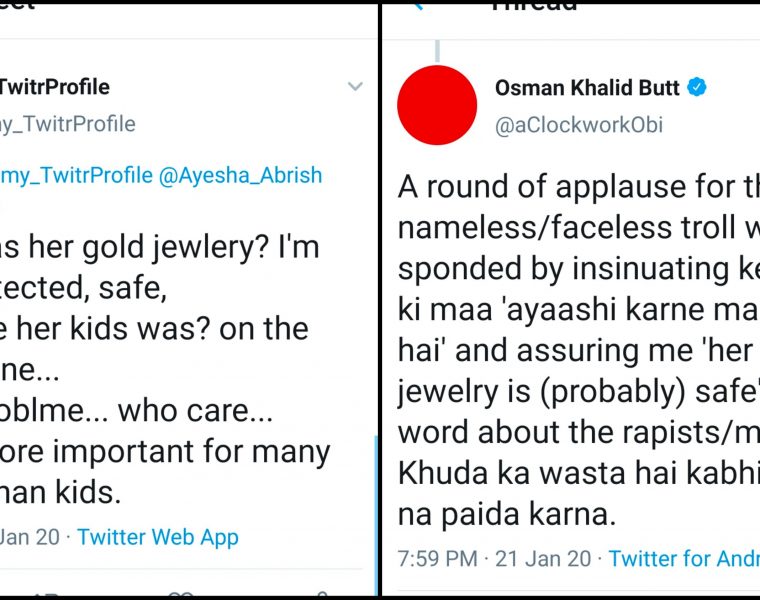Image resolution: width=760 pixels, height=600 pixels.
Task: Go back using the Thread header arrow
Action: [417, 5]
